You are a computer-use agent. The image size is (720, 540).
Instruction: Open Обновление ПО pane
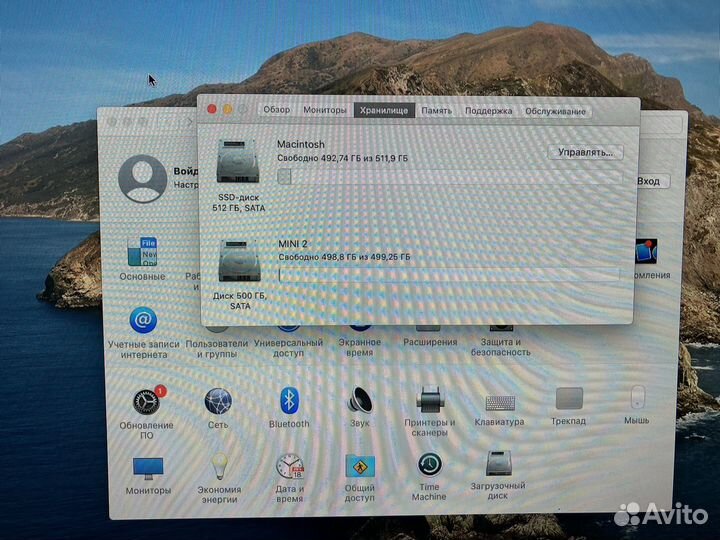[x=146, y=402]
